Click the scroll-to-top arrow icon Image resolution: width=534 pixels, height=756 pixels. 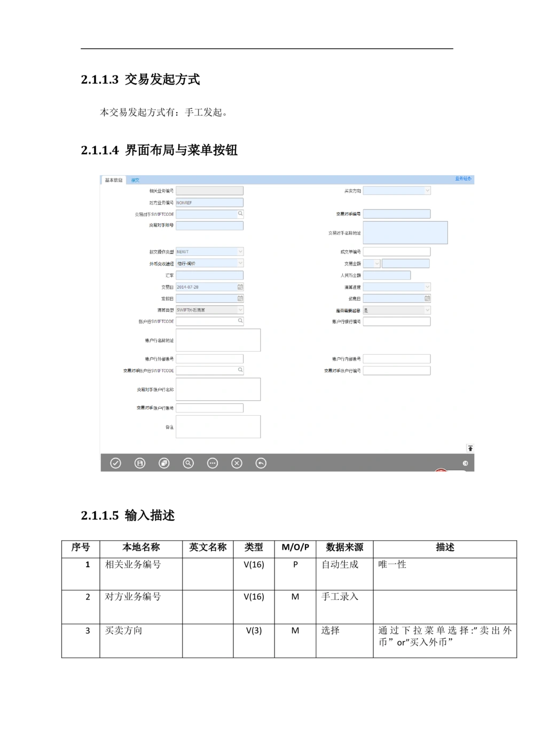pos(470,448)
